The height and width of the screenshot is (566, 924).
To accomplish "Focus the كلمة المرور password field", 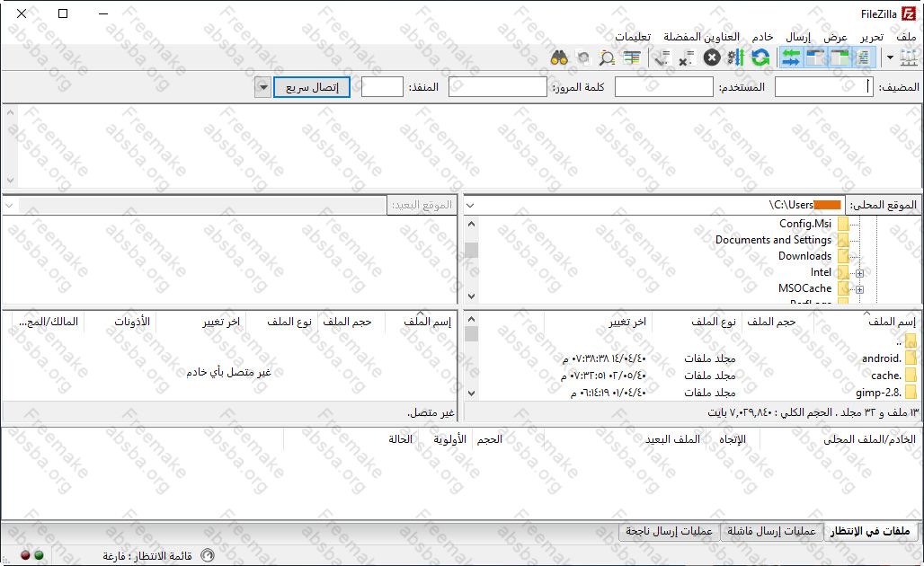I will (x=498, y=87).
